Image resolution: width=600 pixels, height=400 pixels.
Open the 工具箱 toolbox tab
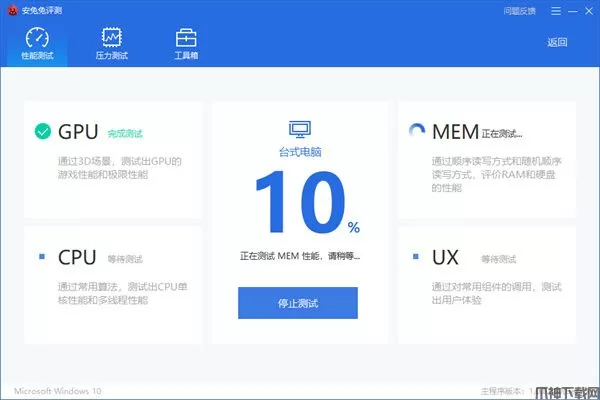pyautogui.click(x=186, y=44)
